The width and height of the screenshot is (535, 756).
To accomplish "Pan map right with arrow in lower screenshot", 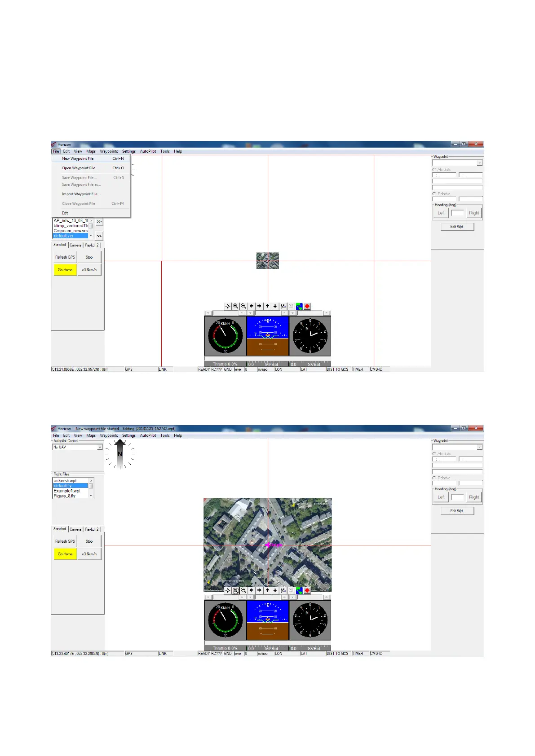I will coord(259,590).
